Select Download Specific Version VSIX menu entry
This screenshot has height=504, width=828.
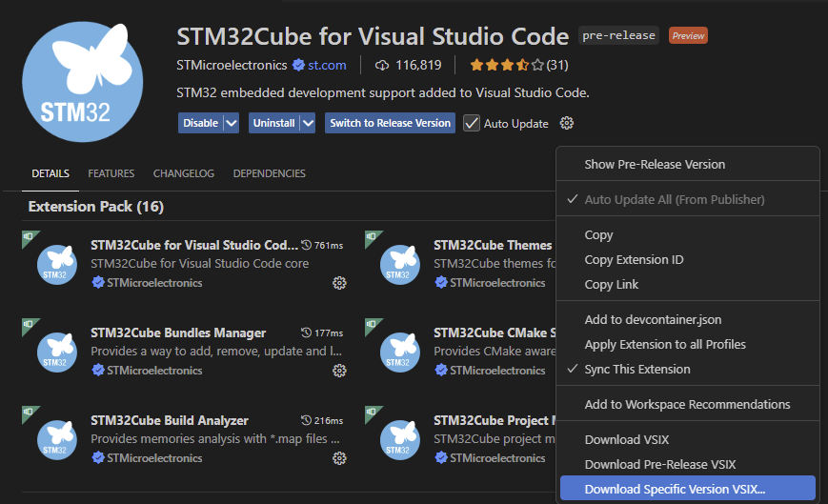pyautogui.click(x=675, y=489)
